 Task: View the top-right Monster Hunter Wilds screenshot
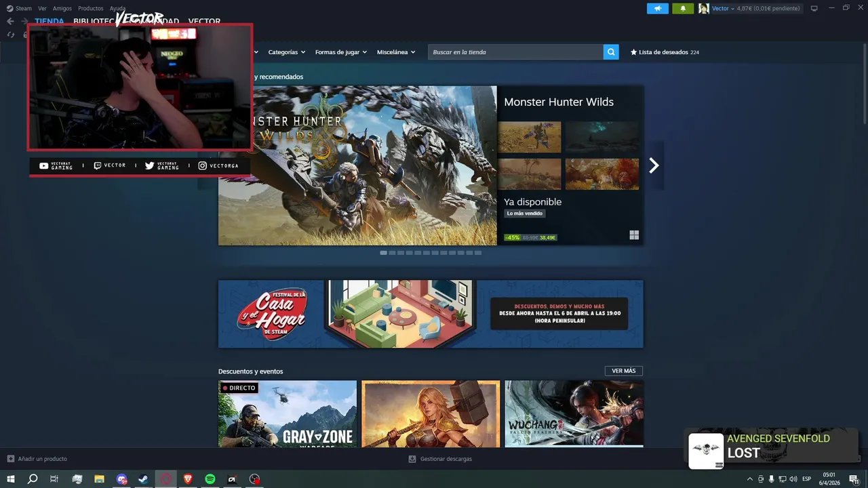[602, 137]
